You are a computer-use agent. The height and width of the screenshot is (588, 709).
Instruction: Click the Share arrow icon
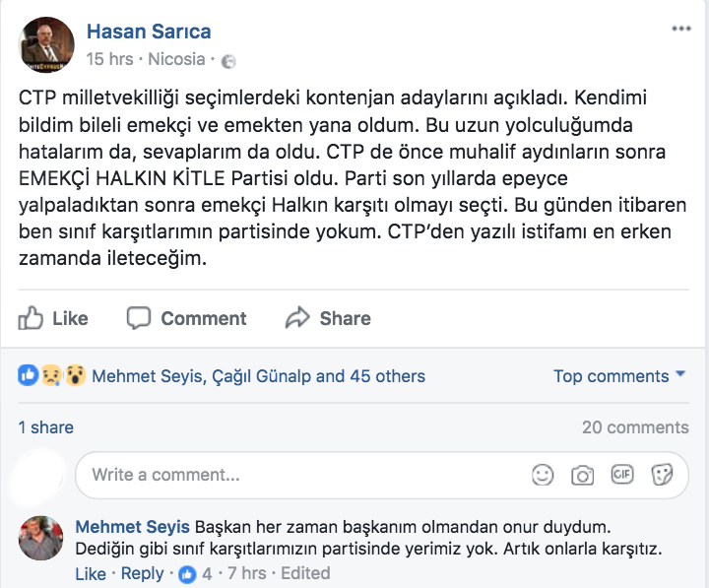point(297,318)
